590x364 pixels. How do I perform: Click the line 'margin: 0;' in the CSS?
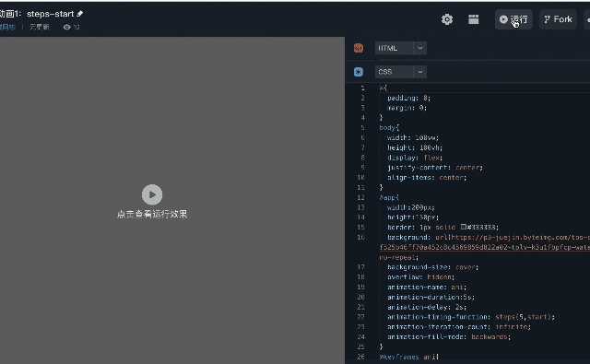coord(407,108)
